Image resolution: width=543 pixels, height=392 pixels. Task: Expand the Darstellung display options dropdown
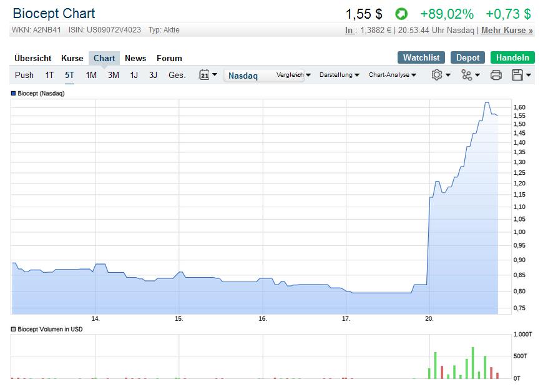340,75
